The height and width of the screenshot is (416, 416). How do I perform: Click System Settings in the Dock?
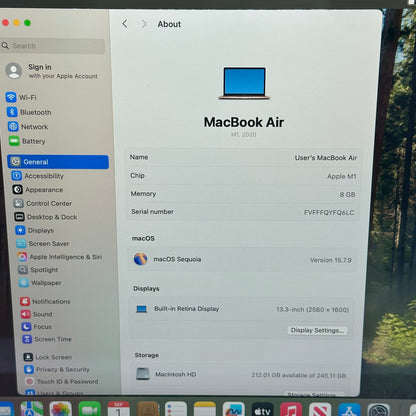coord(379,409)
